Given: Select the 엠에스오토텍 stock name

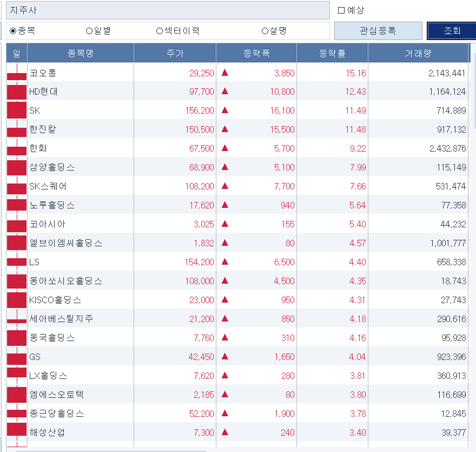Looking at the screenshot, I should pyautogui.click(x=56, y=395).
